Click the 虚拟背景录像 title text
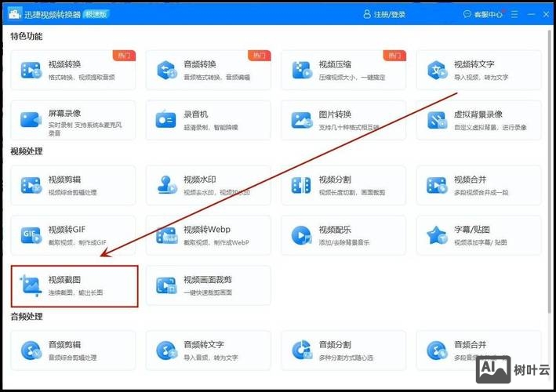The image size is (556, 392). [478, 114]
